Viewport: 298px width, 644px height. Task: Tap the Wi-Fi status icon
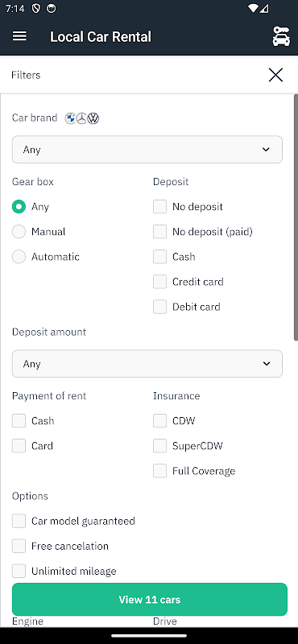(x=254, y=8)
